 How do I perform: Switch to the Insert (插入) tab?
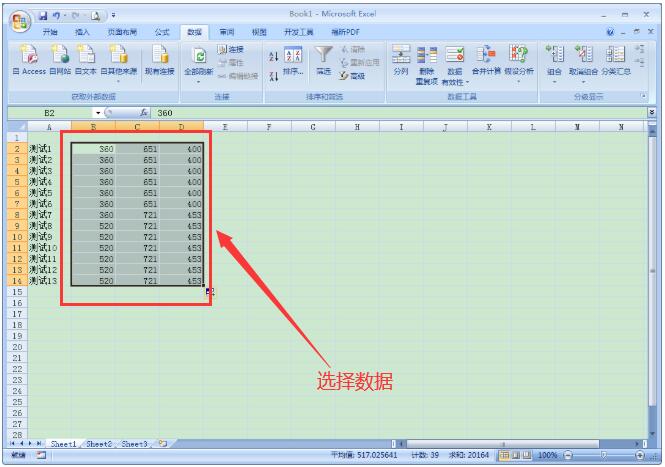click(82, 32)
